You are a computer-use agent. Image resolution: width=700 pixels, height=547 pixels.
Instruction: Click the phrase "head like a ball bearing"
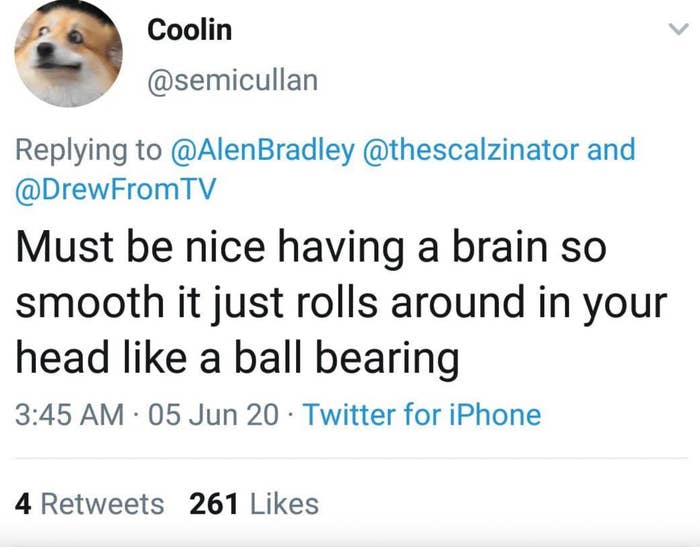point(237,357)
